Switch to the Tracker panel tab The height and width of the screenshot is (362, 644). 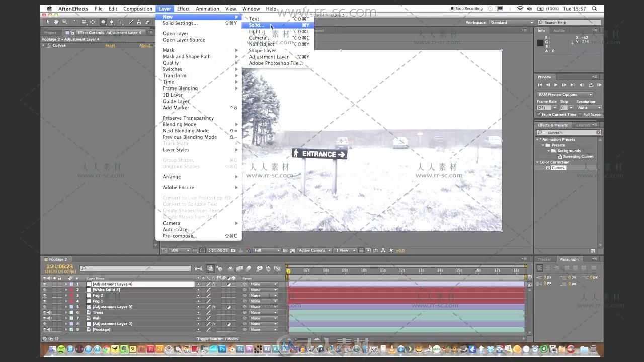point(544,259)
